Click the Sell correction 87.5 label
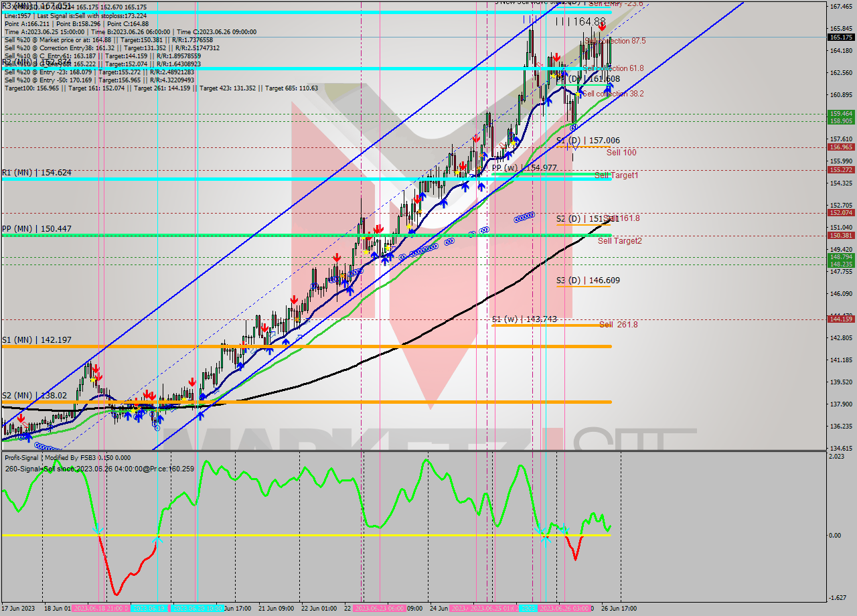 tap(615, 41)
